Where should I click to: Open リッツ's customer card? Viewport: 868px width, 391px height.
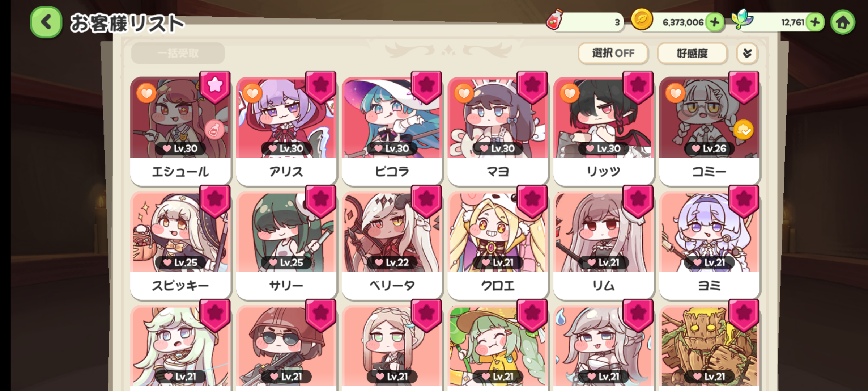tap(603, 130)
